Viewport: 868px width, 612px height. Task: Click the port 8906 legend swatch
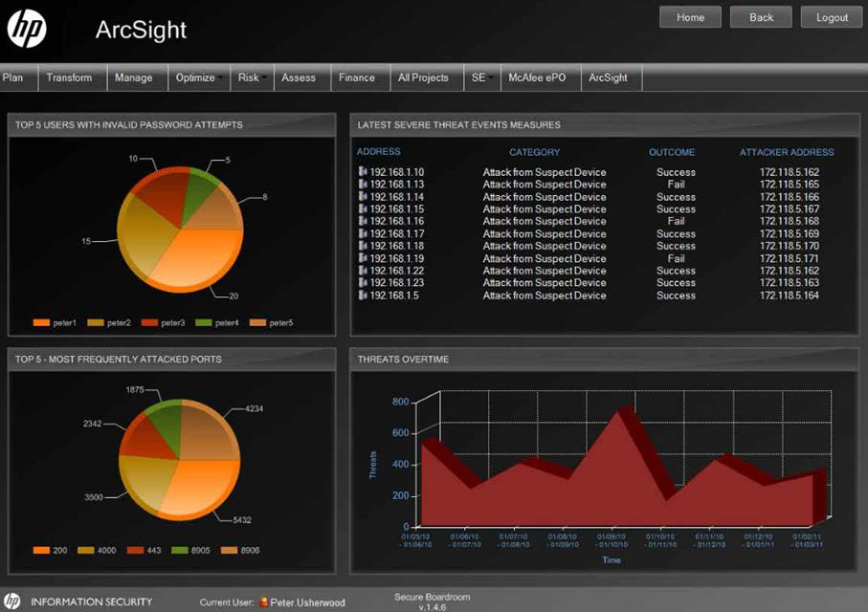coord(229,550)
